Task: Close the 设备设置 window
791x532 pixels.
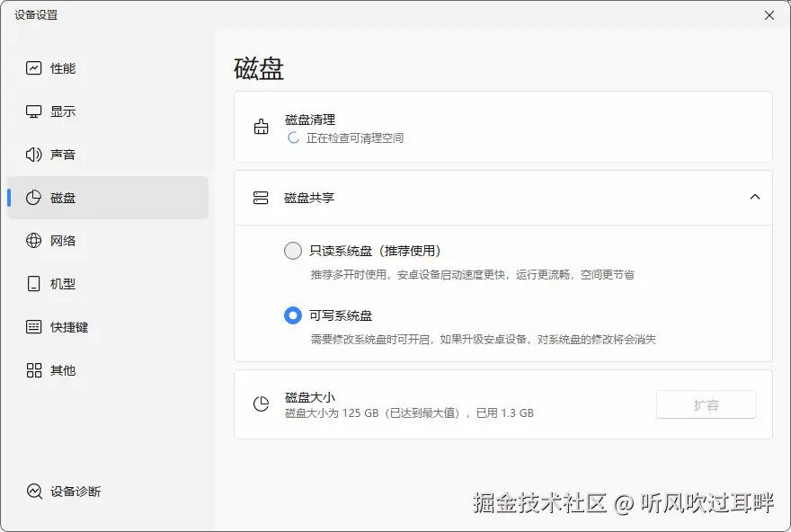Action: click(769, 15)
